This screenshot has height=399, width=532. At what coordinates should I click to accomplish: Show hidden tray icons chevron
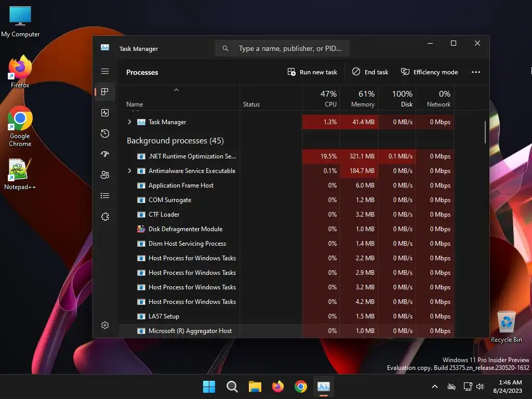tap(435, 387)
